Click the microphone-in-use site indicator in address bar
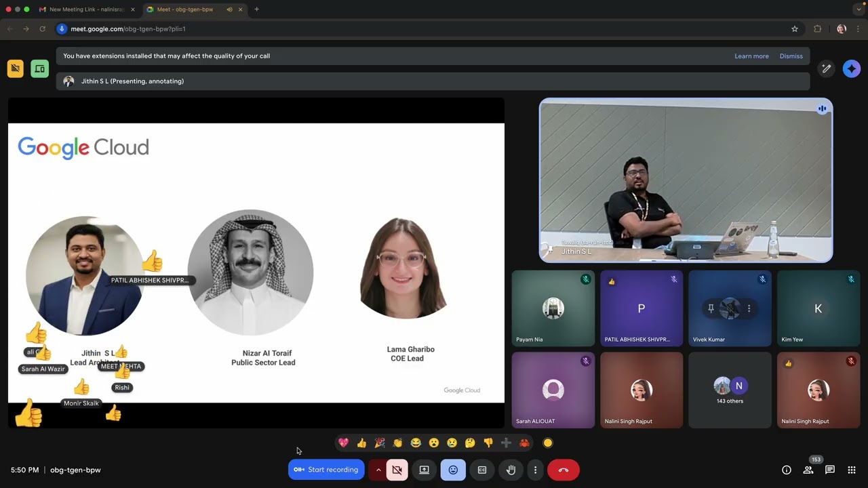 (x=62, y=29)
